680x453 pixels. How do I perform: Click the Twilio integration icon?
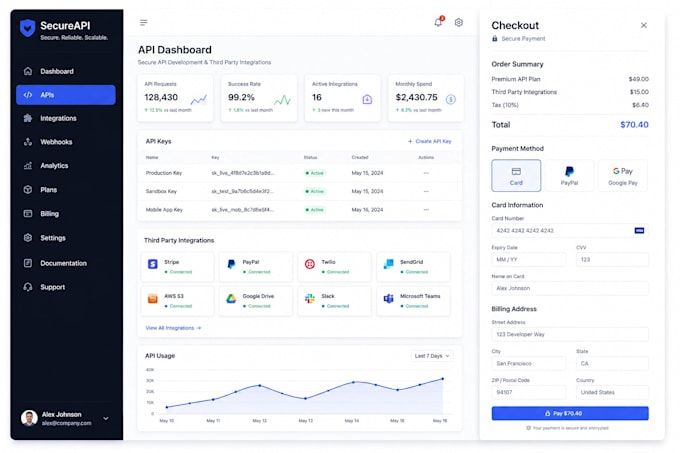[310, 264]
